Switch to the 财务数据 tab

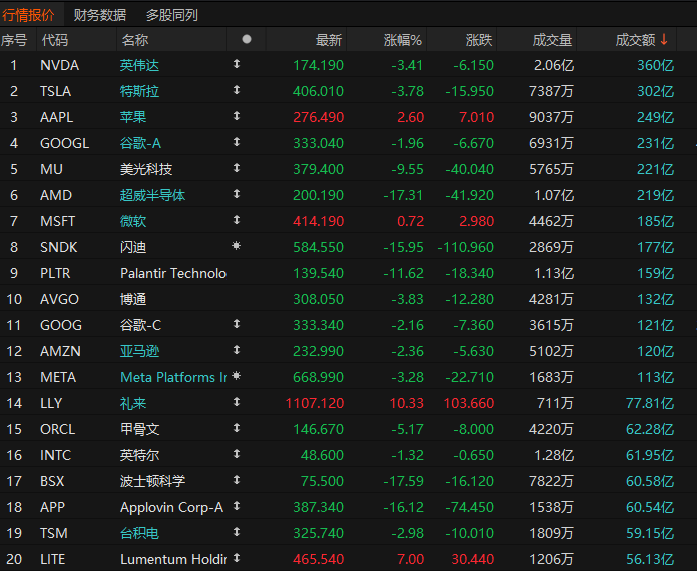100,15
